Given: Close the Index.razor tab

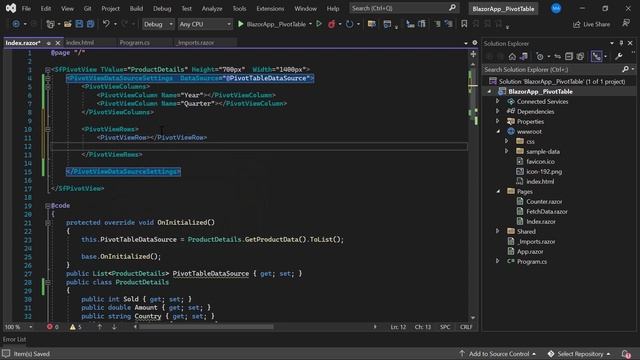Looking at the screenshot, I should click(x=58, y=43).
